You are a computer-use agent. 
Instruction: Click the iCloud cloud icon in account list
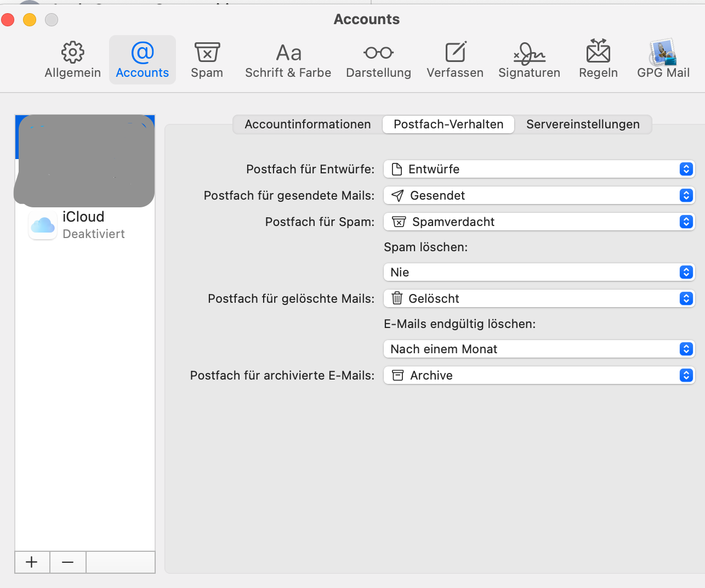tap(43, 225)
